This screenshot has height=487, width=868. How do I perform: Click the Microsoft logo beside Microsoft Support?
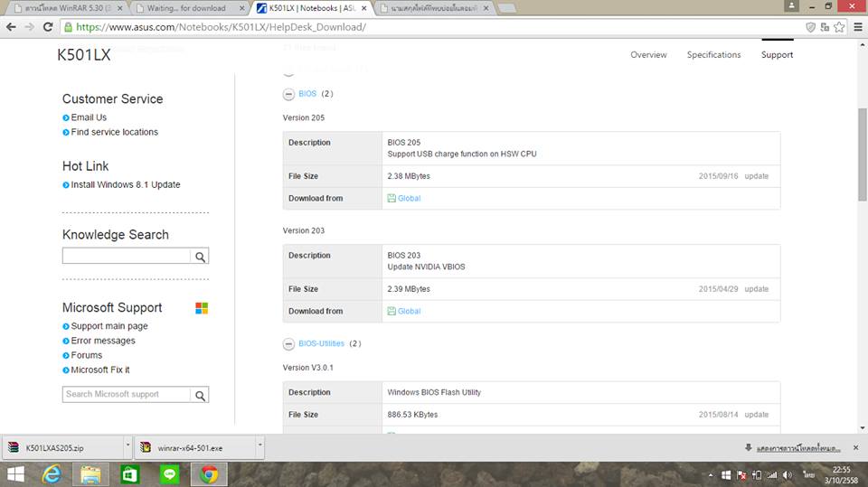coord(202,308)
